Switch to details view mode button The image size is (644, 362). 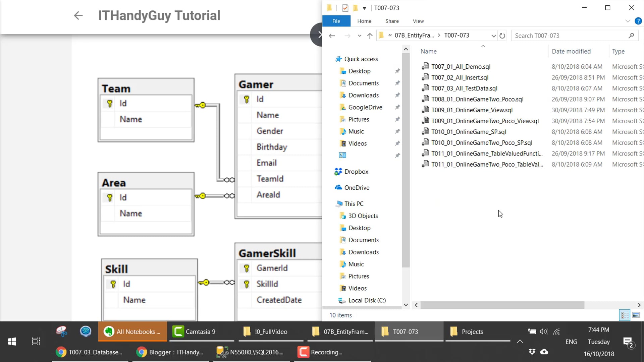click(x=625, y=315)
